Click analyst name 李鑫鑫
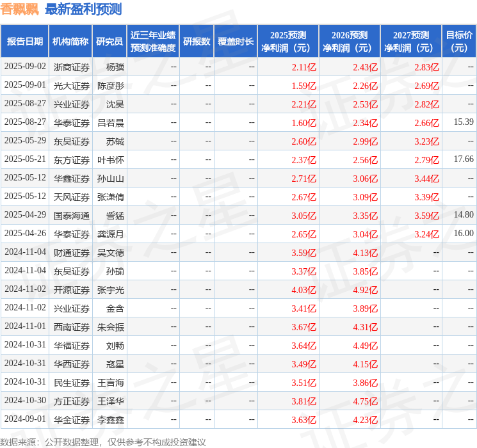Image resolution: width=477 pixels, height=448 pixels. pos(111,420)
